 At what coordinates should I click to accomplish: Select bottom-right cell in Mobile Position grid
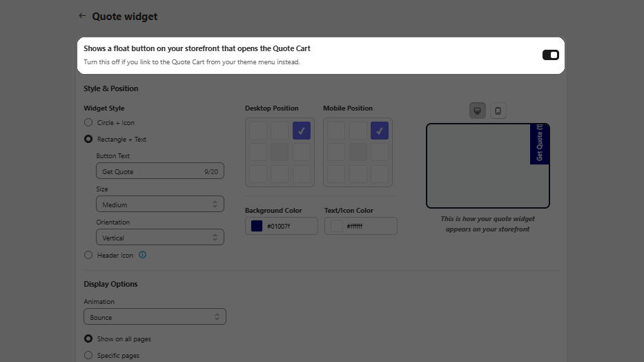(x=380, y=174)
